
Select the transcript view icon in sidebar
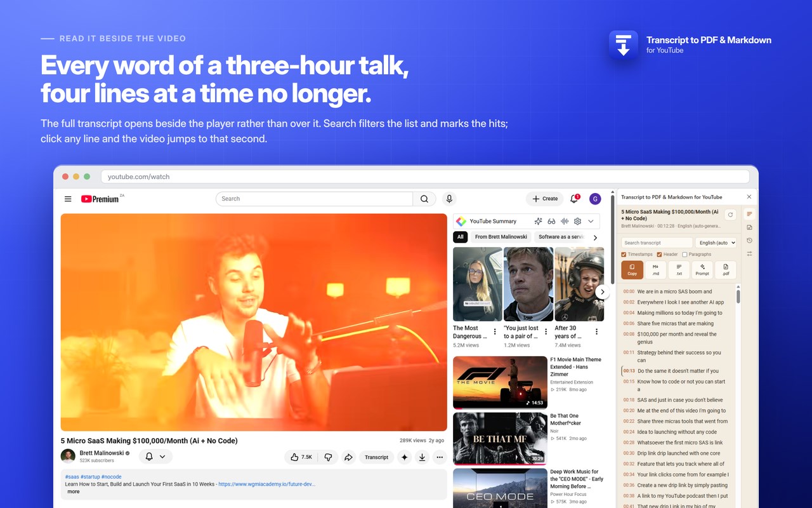[x=749, y=214]
